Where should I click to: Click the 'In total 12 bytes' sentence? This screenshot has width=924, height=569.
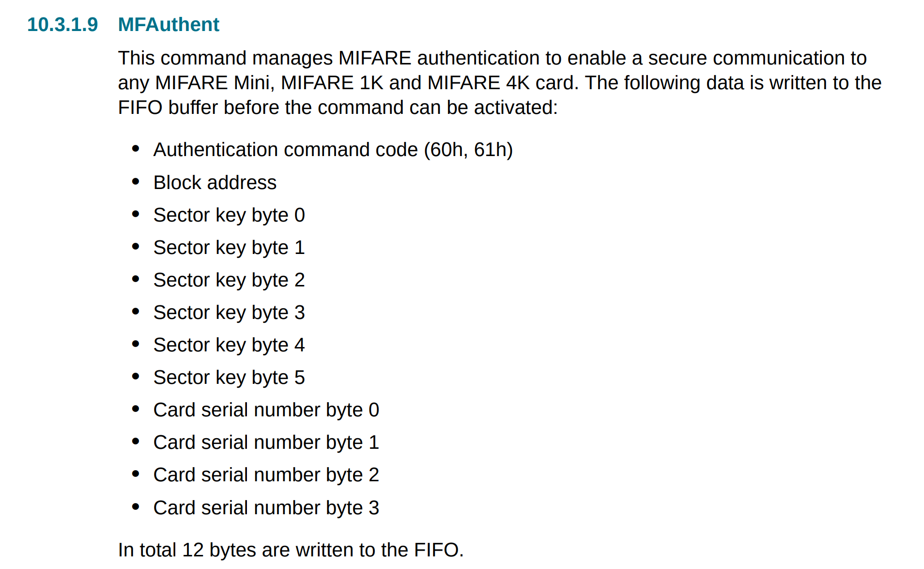291,550
